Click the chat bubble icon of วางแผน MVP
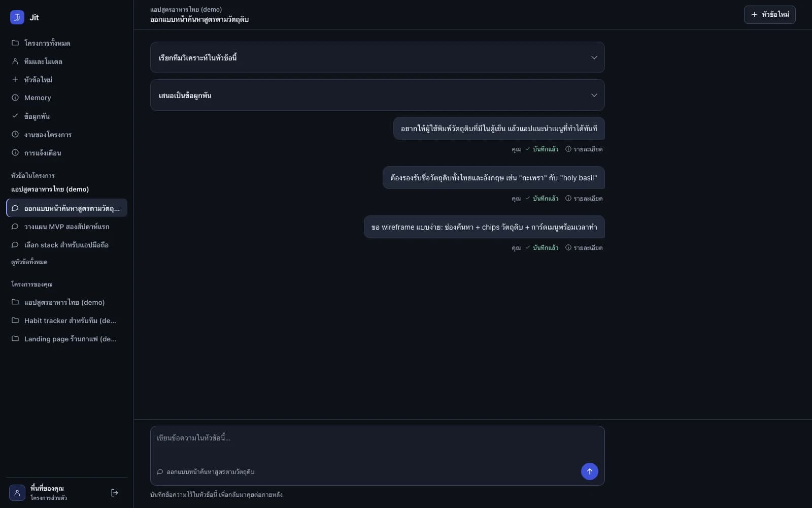The width and height of the screenshot is (812, 508). point(15,227)
